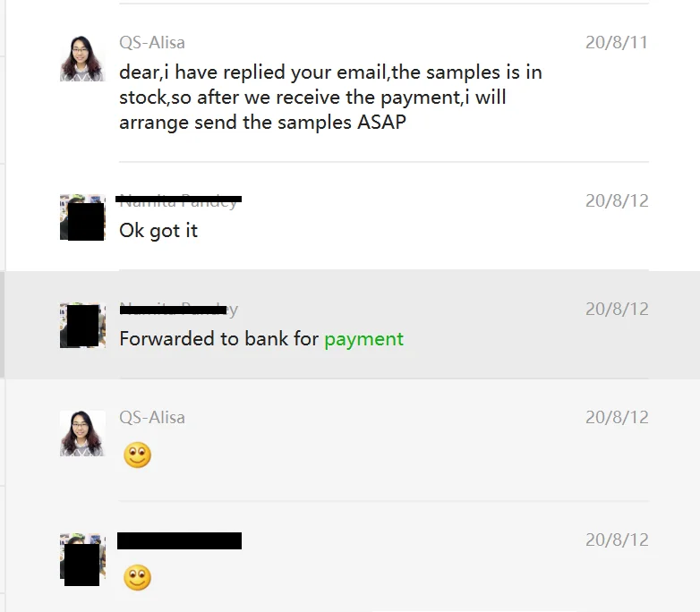Click the smiley emoji sent by QS-Alisa

tap(137, 455)
